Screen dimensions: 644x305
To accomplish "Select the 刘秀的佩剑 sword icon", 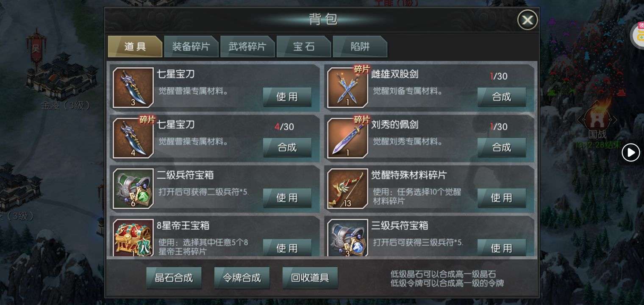I will pos(347,138).
